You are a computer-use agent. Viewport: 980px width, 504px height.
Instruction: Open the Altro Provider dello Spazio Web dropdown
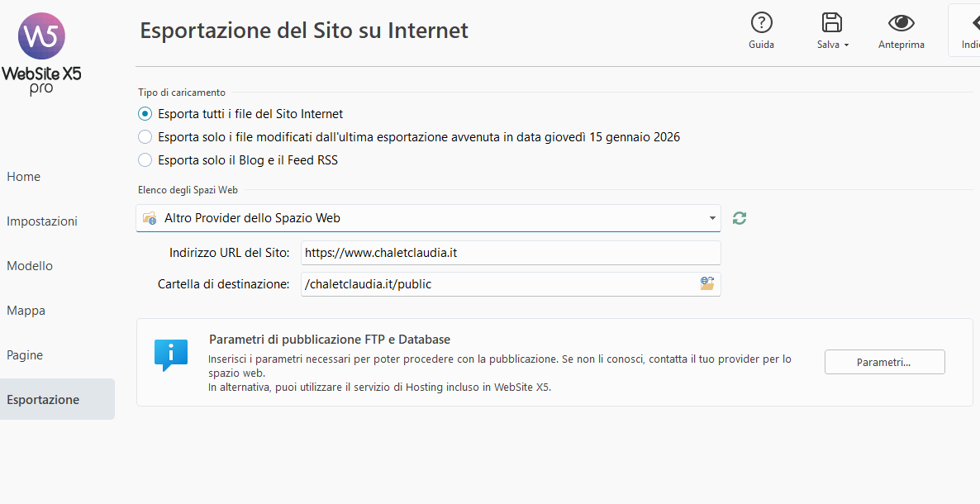pyautogui.click(x=428, y=218)
